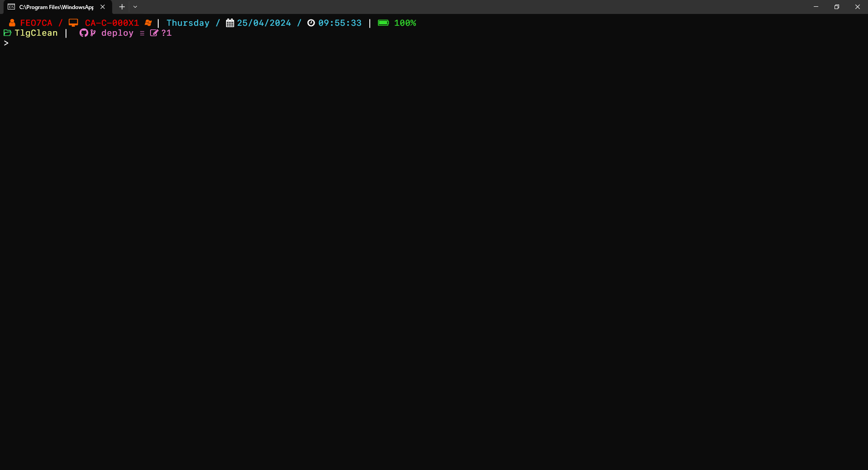Open a new terminal tab with plus button
Viewport: 868px width, 470px height.
point(122,7)
